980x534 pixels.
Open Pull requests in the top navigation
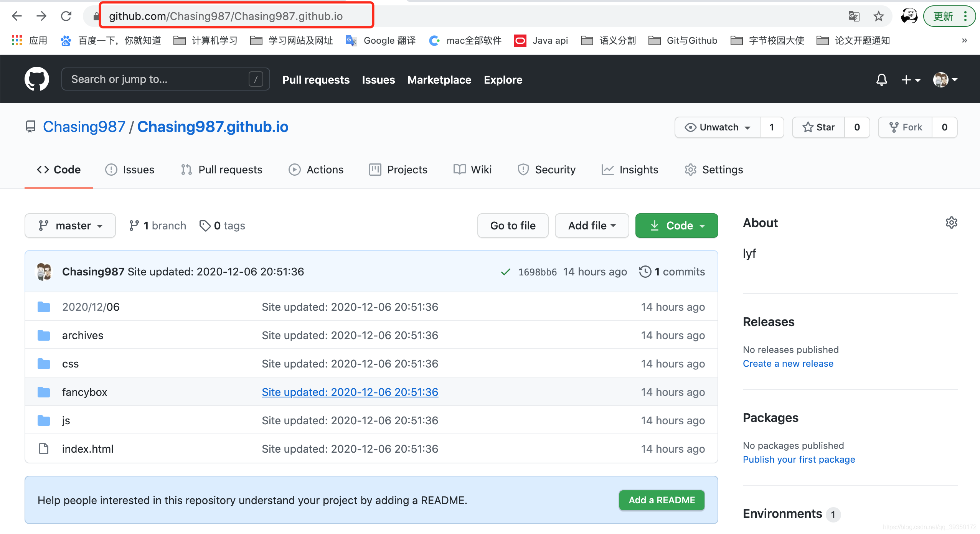pos(316,80)
